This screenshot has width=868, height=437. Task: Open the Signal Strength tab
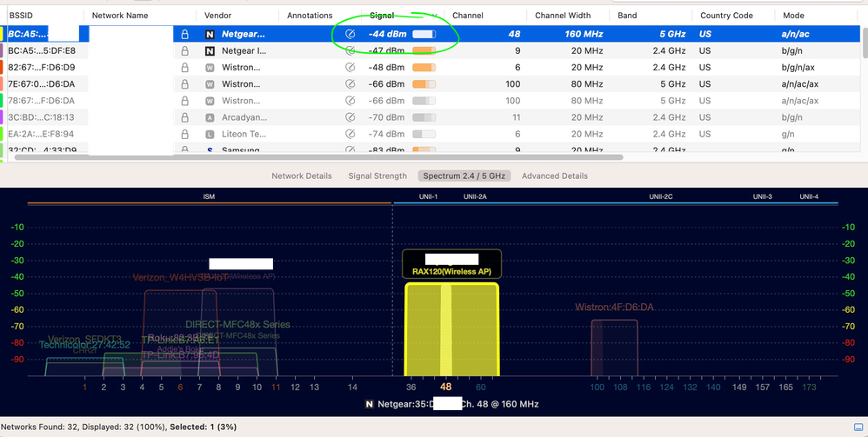click(x=377, y=175)
